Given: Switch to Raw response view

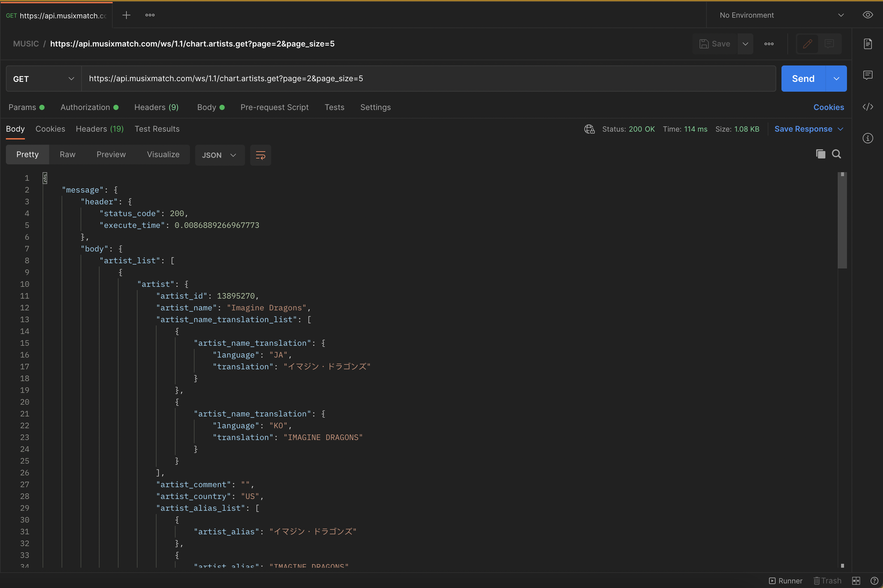Looking at the screenshot, I should coord(67,154).
